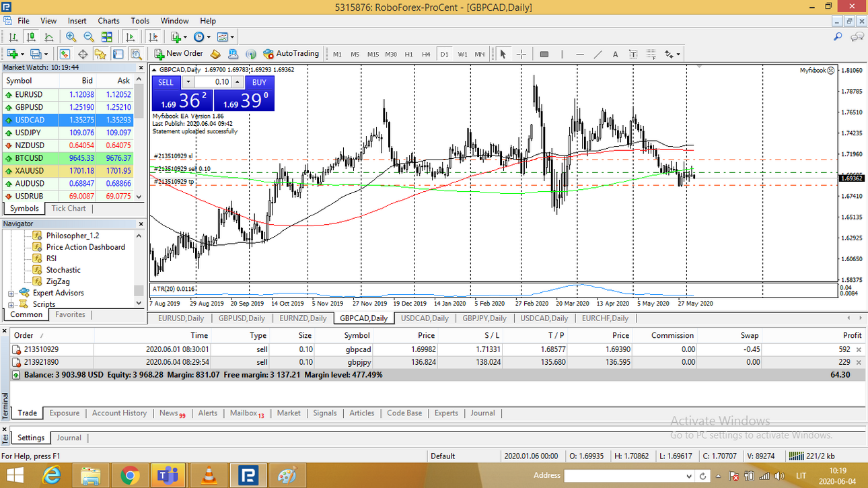The image size is (868, 488).
Task: Open the Insert menu
Action: 77,21
